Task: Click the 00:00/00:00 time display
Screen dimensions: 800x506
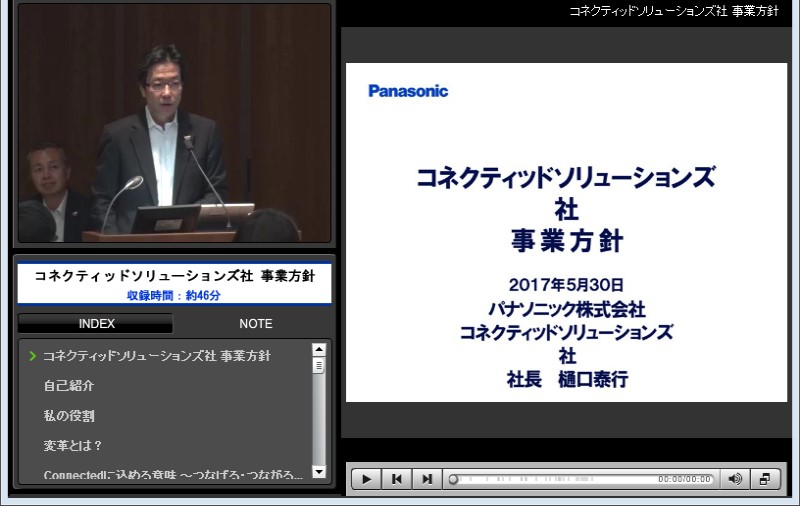Action: click(x=684, y=479)
